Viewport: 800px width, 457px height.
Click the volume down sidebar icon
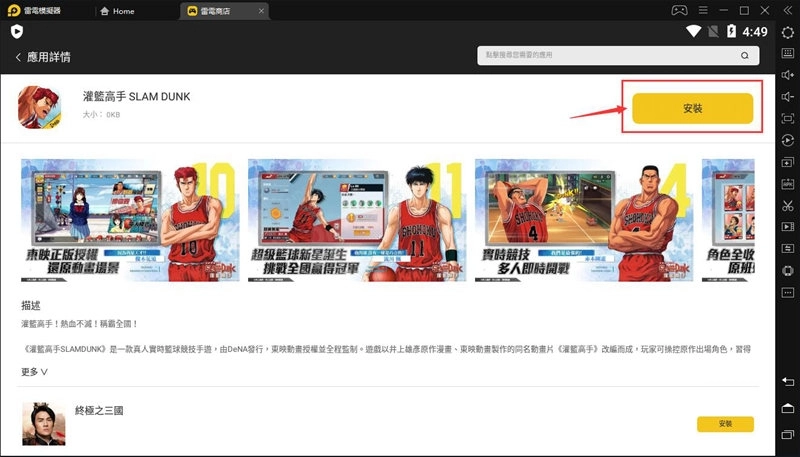788,97
